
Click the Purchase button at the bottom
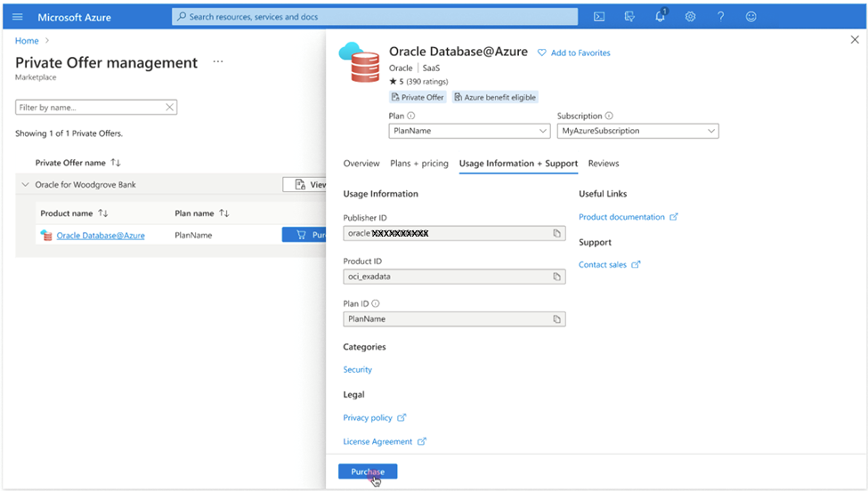point(368,471)
